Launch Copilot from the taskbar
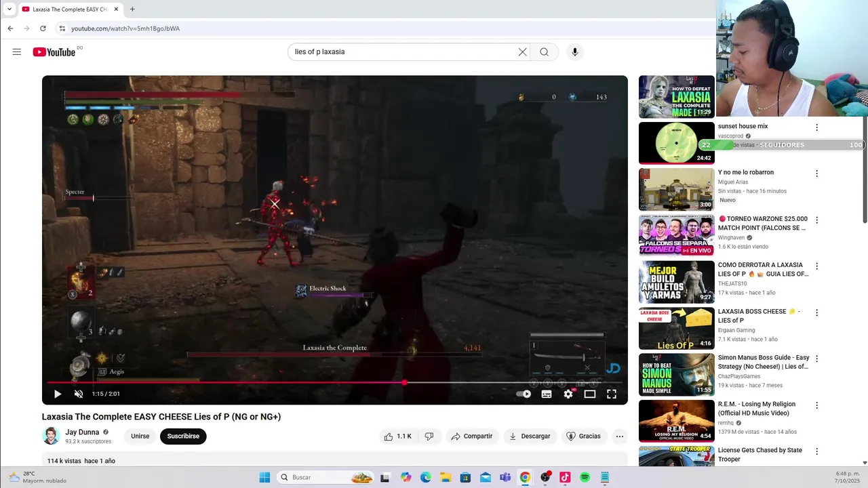The height and width of the screenshot is (488, 868). pyautogui.click(x=406, y=477)
